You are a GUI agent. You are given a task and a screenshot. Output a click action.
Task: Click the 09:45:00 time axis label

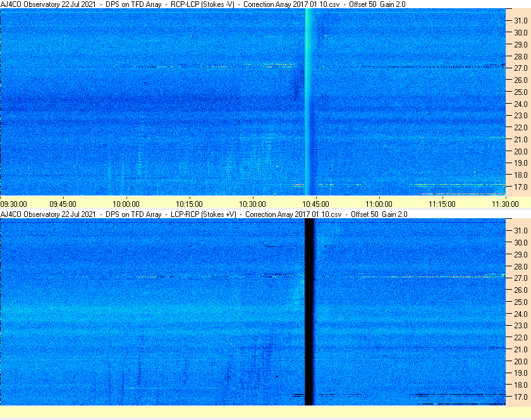pos(63,204)
